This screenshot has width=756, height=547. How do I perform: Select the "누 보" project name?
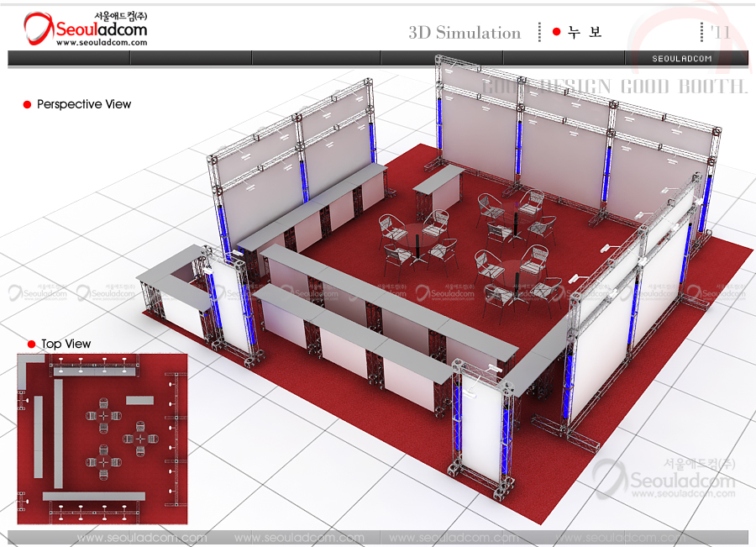click(585, 33)
